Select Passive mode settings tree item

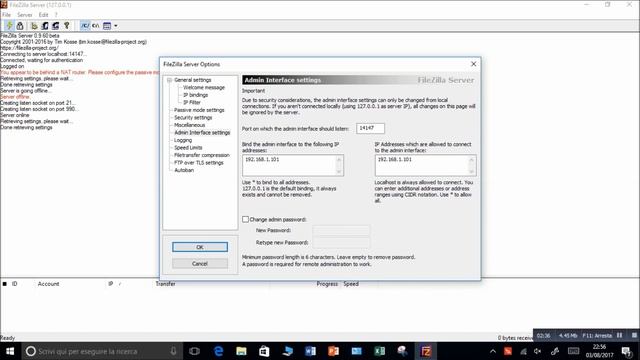[199, 110]
